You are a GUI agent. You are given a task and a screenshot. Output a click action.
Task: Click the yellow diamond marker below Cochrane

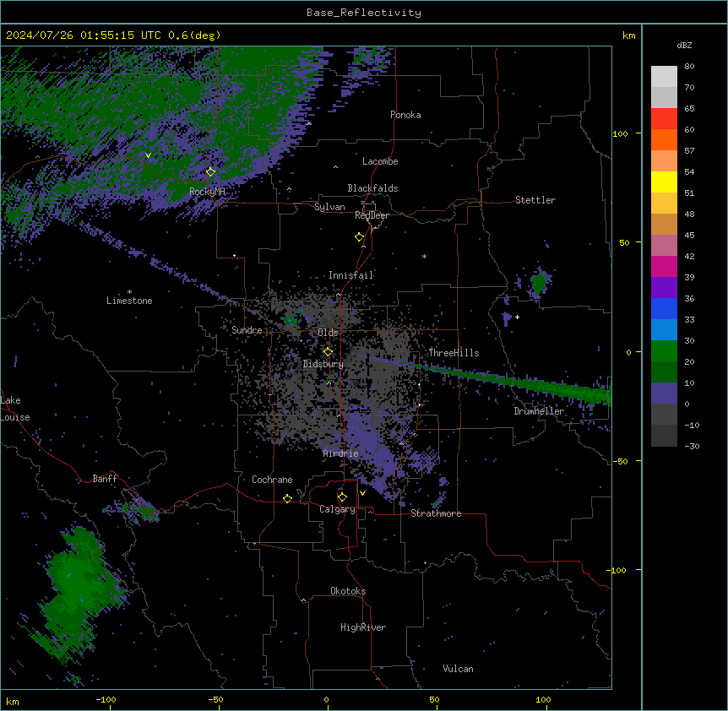coord(287,498)
